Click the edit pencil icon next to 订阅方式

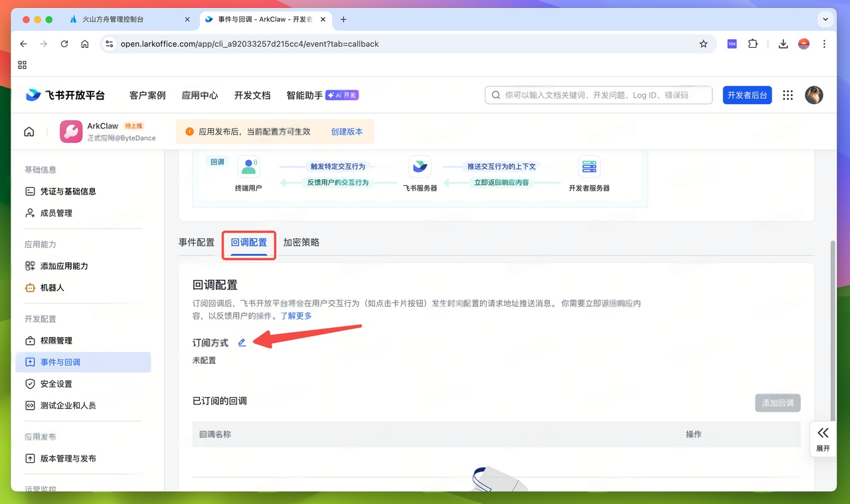[242, 342]
